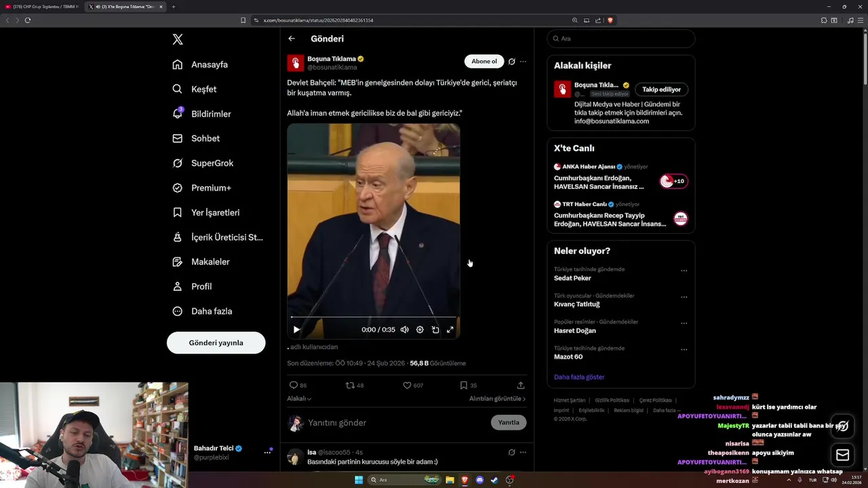Open options for Mazot 60 trend
This screenshot has width=868, height=488.
click(684, 350)
